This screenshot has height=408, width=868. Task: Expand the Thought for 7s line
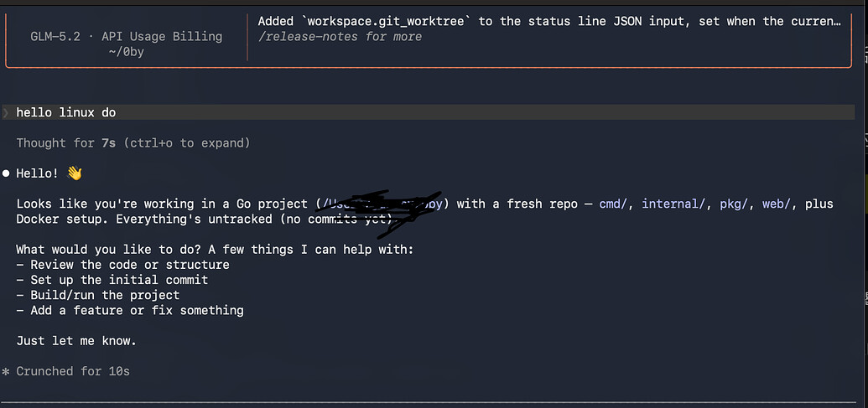coord(133,143)
